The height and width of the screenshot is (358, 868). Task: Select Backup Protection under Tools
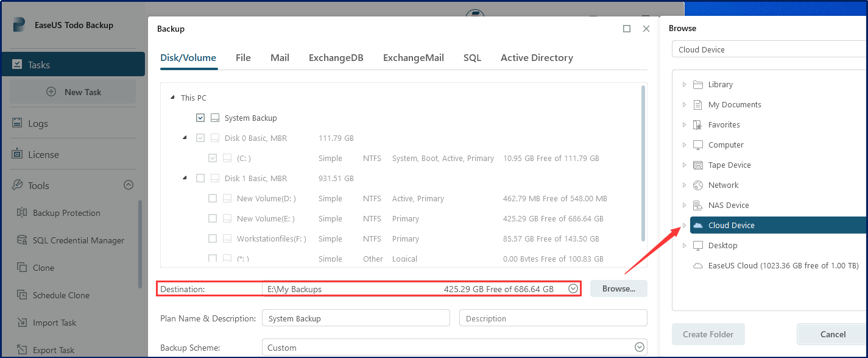click(x=67, y=212)
